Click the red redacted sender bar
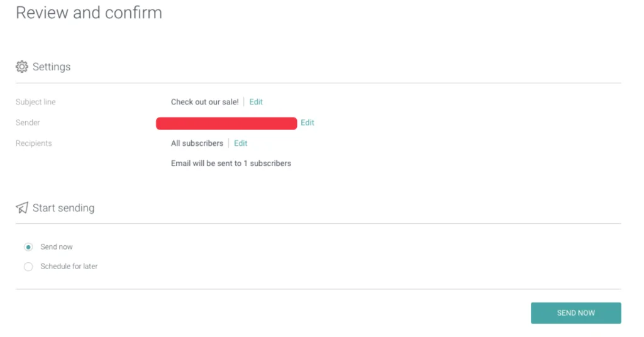The width and height of the screenshot is (644, 337). click(226, 123)
